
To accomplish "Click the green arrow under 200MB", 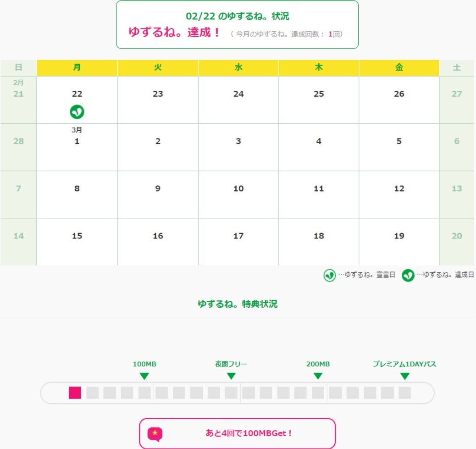I will click(318, 376).
